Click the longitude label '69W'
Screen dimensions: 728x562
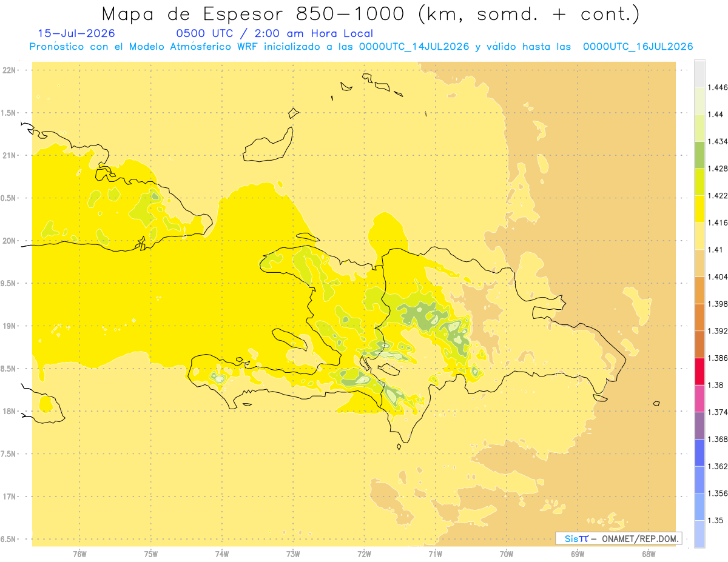(578, 554)
